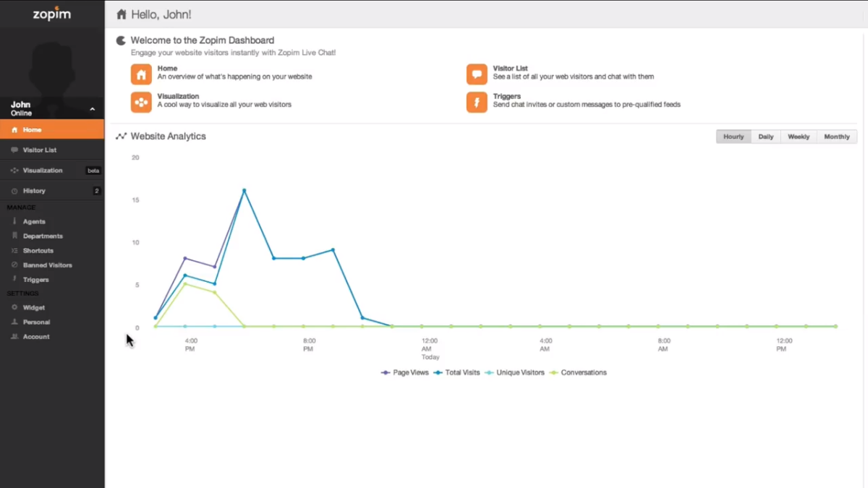Open the orange Visualization tile icon
Image resolution: width=868 pixels, height=488 pixels.
pyautogui.click(x=141, y=102)
